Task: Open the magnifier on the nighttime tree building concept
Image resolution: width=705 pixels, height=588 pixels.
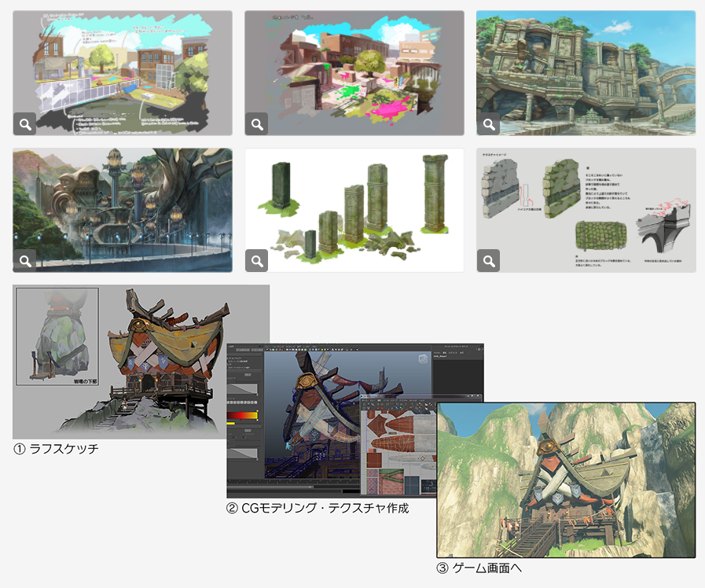Action: pyautogui.click(x=24, y=261)
